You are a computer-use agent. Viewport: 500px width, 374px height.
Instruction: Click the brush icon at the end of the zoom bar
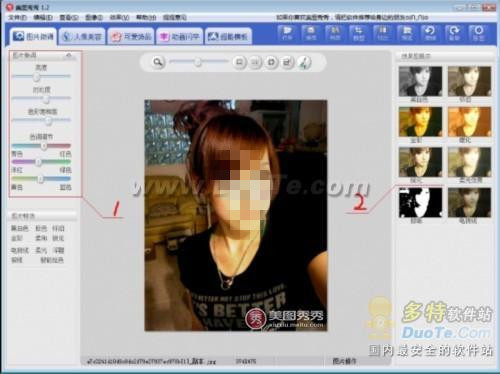[x=304, y=62]
